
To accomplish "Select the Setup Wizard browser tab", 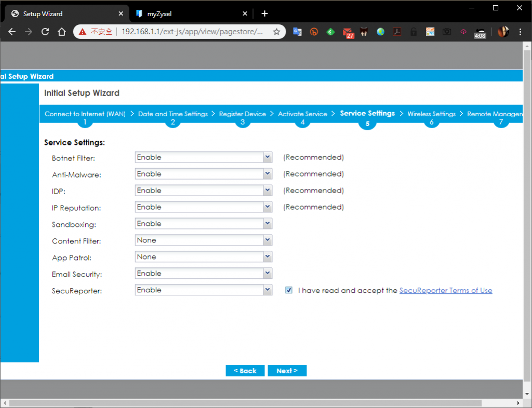I will tap(67, 14).
